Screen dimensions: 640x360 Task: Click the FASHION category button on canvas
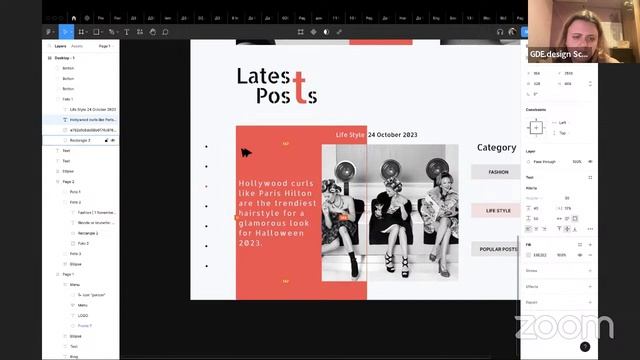[496, 172]
